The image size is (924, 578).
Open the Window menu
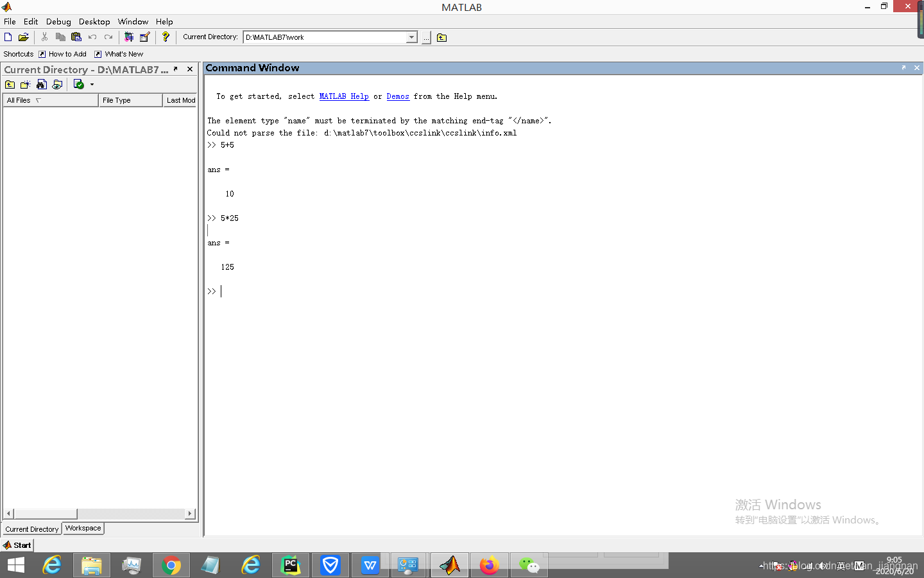point(133,21)
